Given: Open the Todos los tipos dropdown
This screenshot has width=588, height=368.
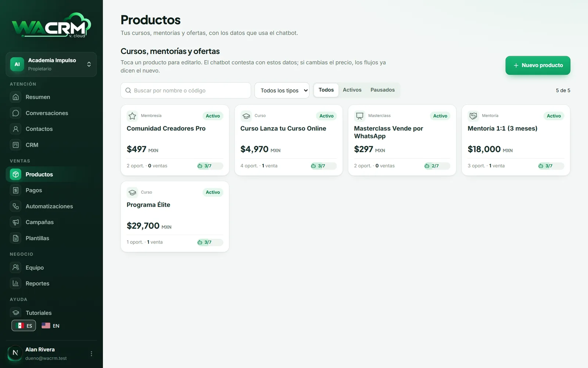Looking at the screenshot, I should coord(282,91).
